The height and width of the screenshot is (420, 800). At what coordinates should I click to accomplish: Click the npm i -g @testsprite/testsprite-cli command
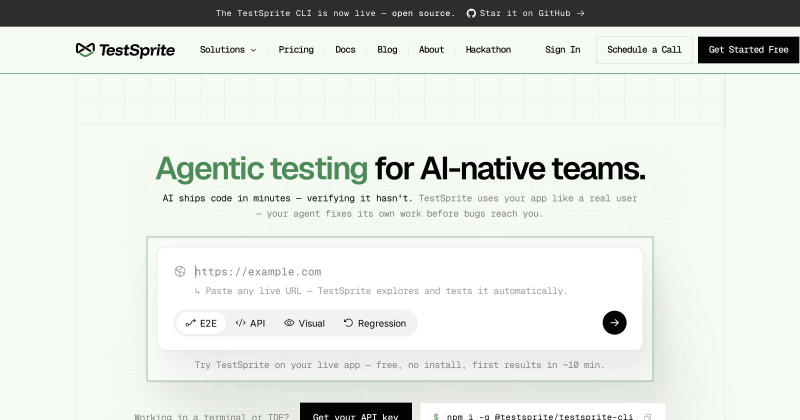[x=540, y=416]
